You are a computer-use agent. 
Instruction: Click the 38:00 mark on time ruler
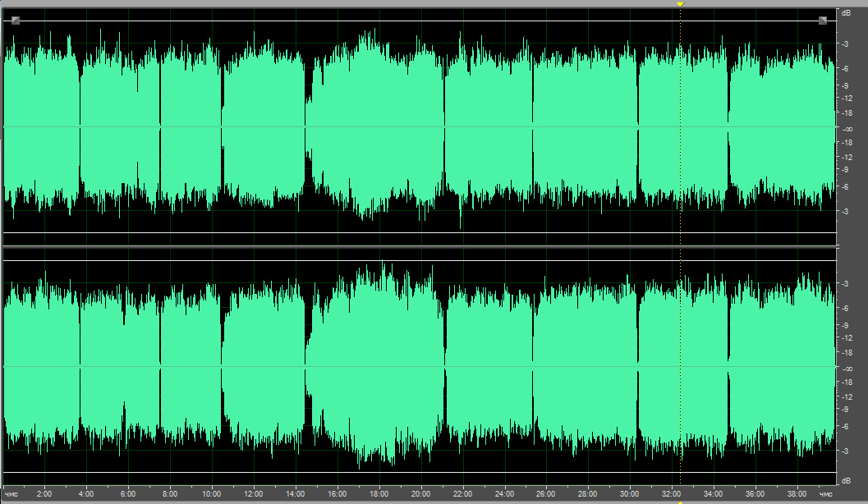797,494
